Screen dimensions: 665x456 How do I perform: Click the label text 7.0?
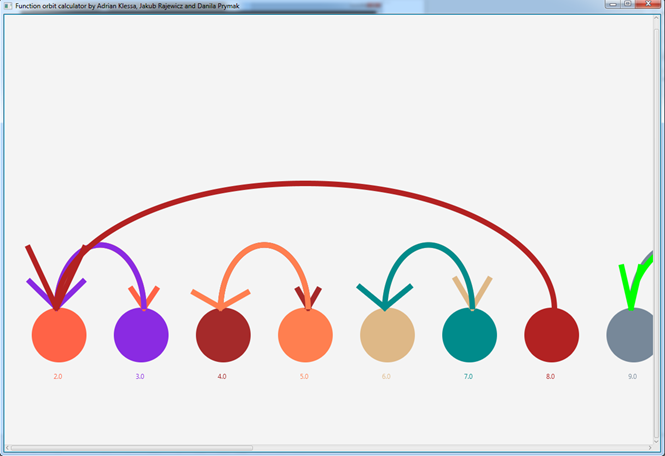tap(468, 376)
